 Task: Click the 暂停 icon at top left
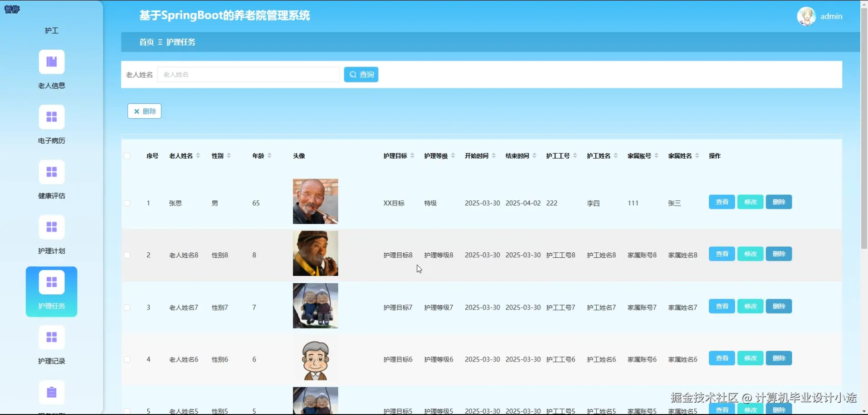[12, 9]
